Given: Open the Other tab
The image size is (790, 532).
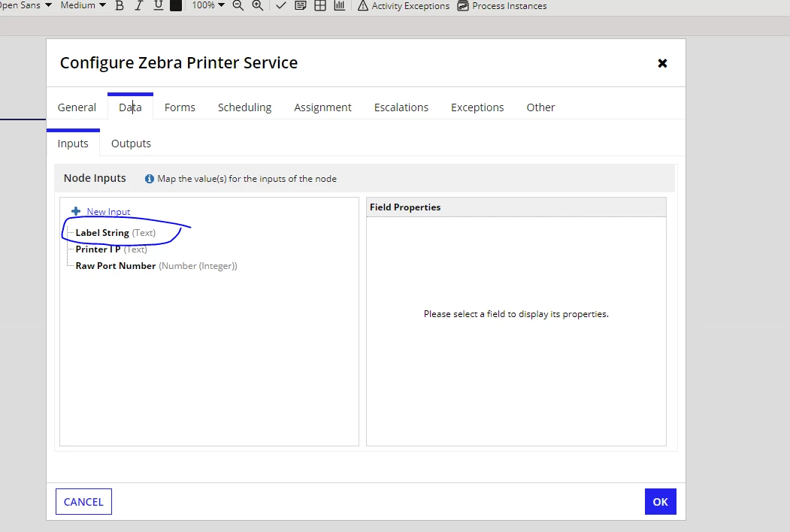Looking at the screenshot, I should (540, 107).
